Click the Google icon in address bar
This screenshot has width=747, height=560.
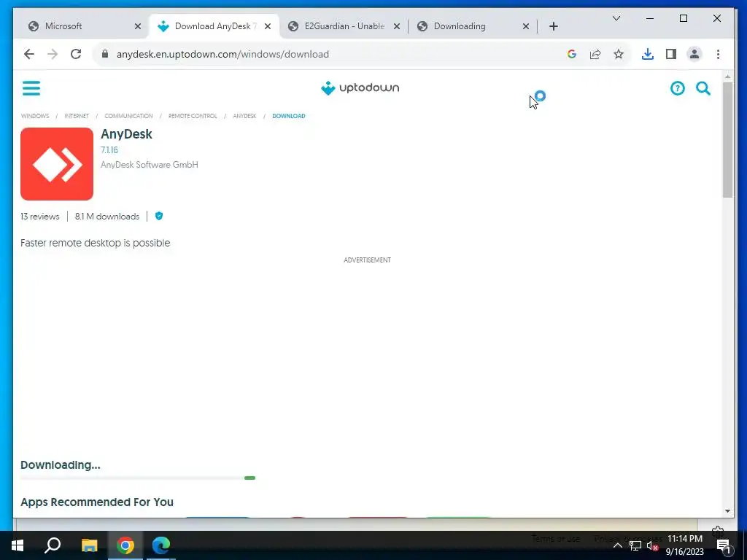point(572,54)
